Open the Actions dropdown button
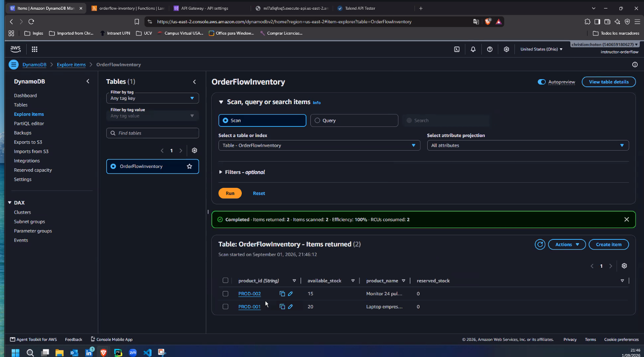The height and width of the screenshot is (357, 644). (x=567, y=244)
